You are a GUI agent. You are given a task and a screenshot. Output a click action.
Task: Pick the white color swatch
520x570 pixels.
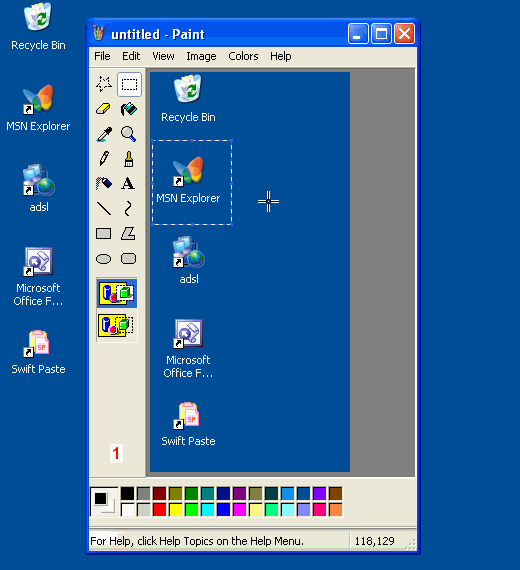[x=127, y=510]
